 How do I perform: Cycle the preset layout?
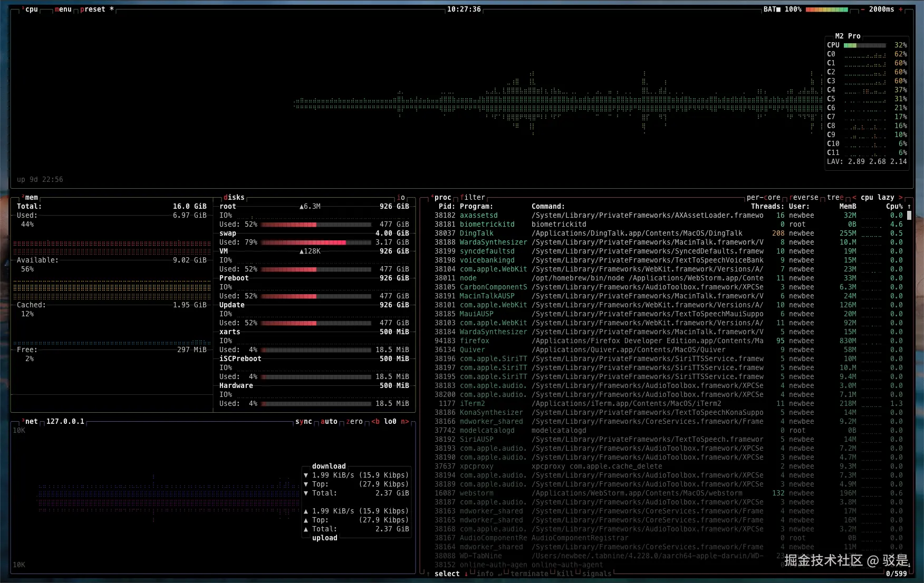tap(97, 9)
